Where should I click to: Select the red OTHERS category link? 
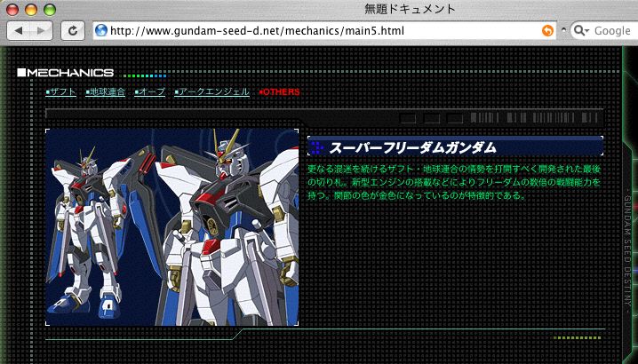tap(280, 92)
